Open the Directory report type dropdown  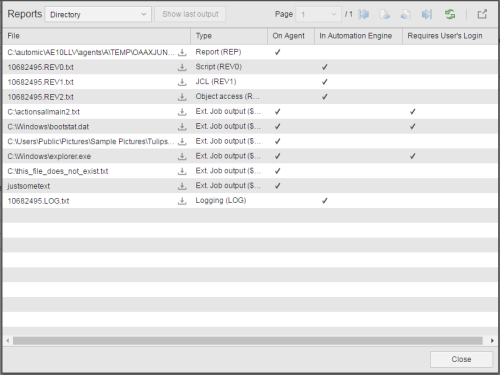98,15
